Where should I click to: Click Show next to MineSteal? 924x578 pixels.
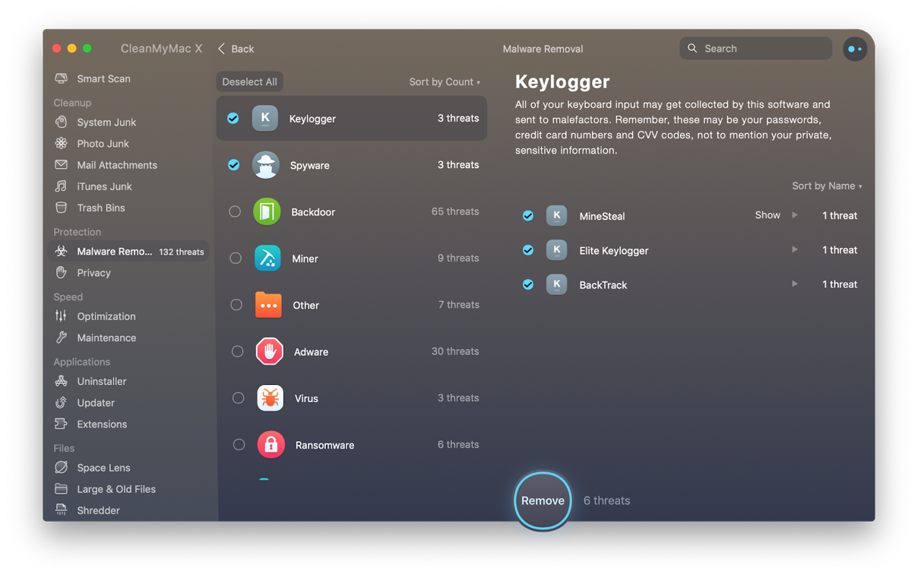[767, 215]
